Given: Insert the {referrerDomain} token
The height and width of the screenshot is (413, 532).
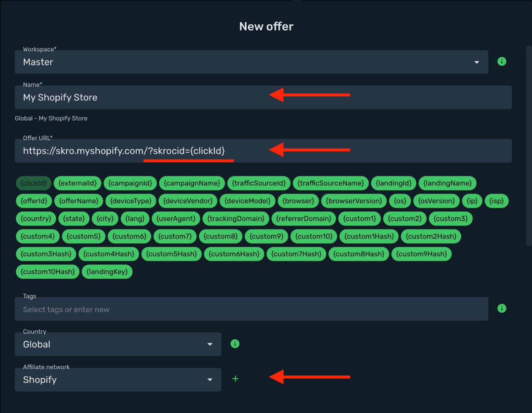Looking at the screenshot, I should pos(304,219).
